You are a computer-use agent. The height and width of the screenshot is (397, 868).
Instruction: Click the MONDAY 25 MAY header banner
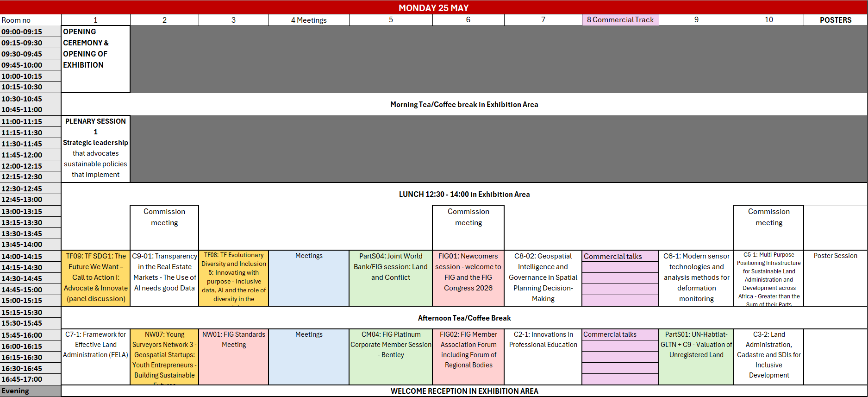(433, 7)
